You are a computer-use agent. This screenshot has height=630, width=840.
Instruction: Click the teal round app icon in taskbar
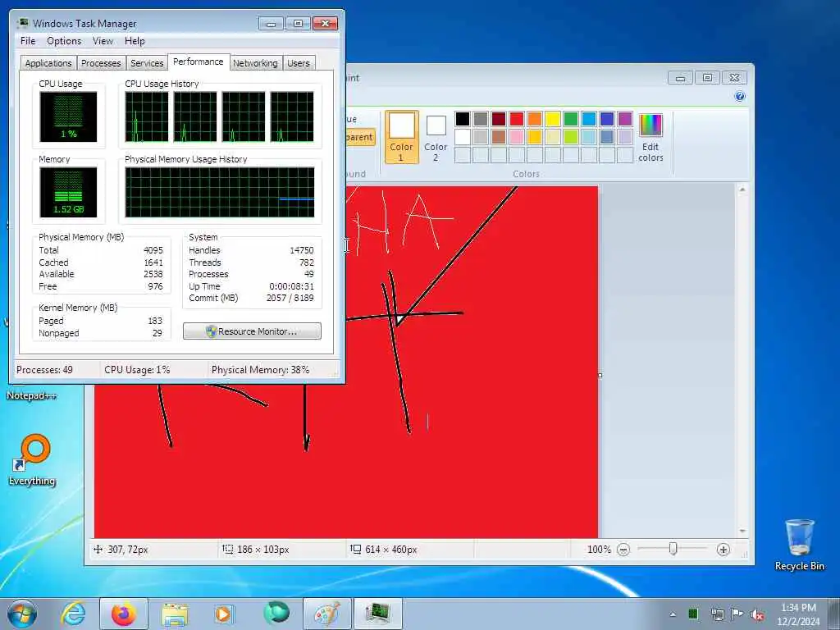276,613
